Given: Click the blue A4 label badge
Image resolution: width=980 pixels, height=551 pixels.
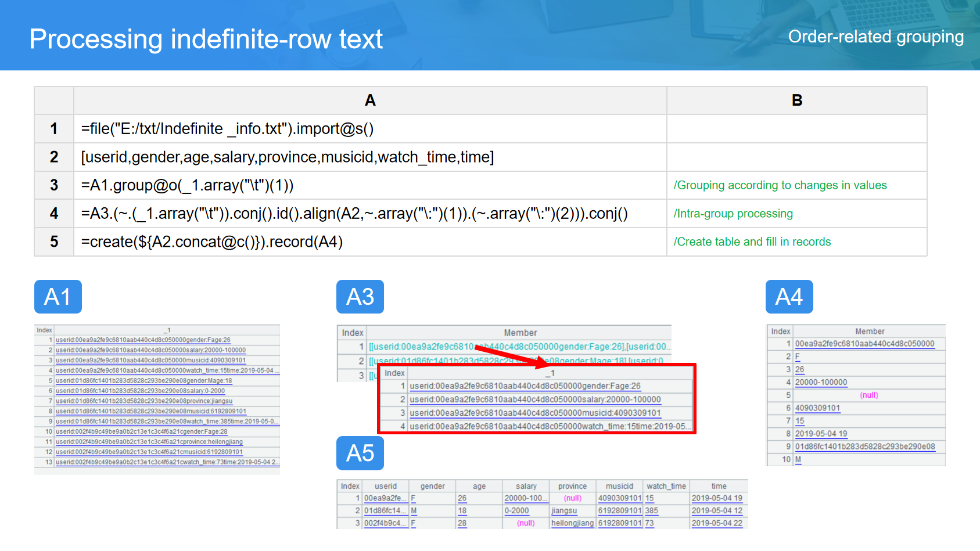Looking at the screenshot, I should 789,297.
